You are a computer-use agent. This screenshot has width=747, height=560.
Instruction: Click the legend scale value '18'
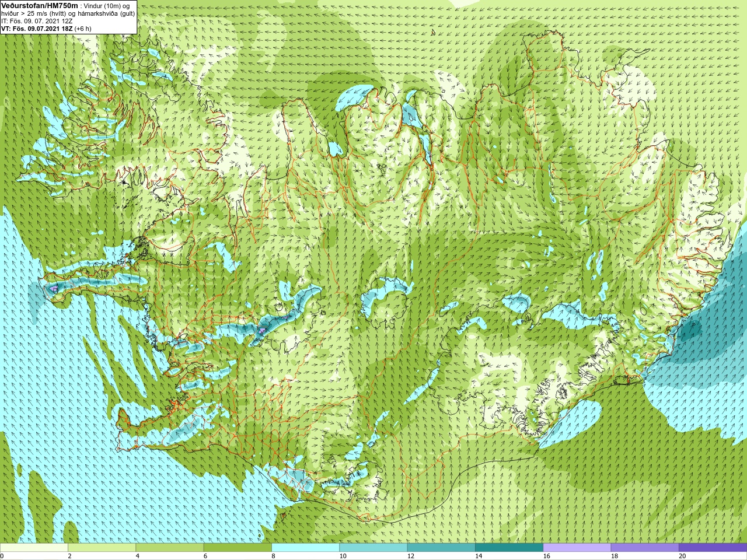pos(615,556)
